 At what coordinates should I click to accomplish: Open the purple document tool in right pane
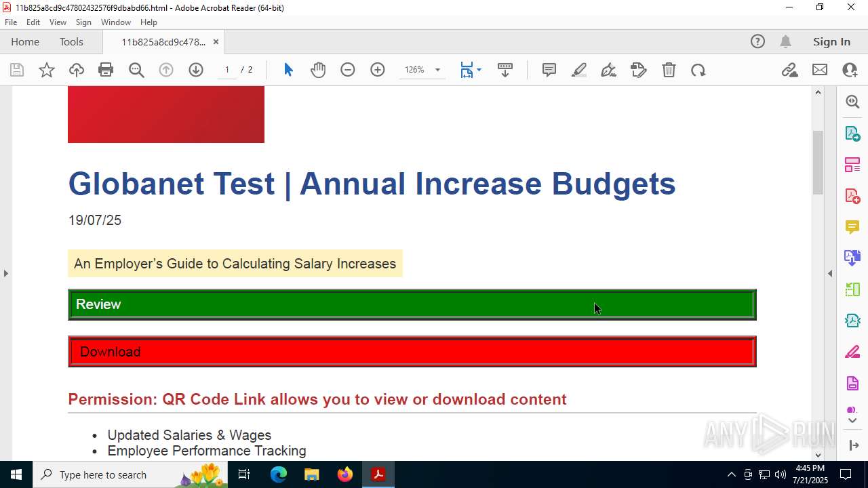(852, 383)
